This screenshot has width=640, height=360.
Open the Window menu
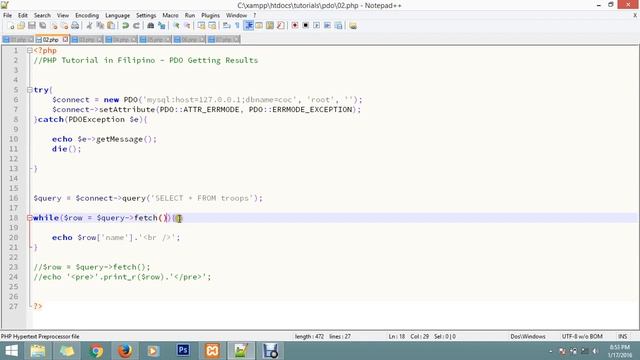236,16
